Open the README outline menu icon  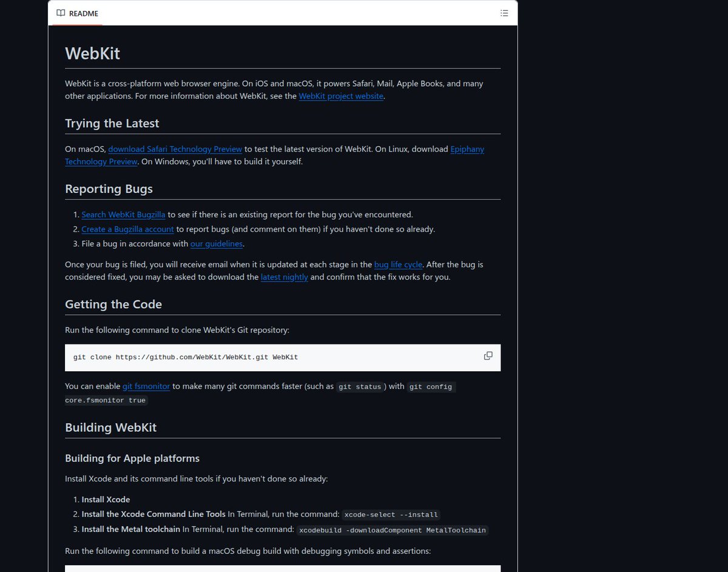click(504, 13)
